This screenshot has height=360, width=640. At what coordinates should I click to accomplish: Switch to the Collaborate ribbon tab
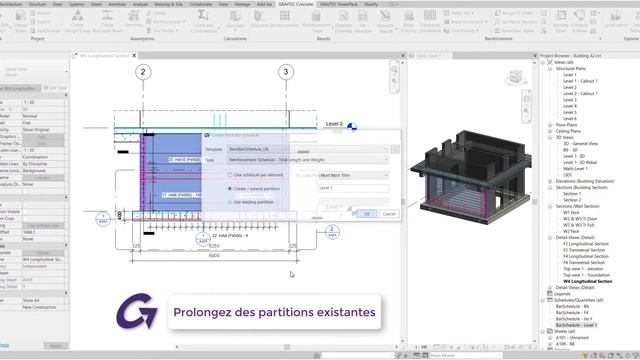pos(201,4)
